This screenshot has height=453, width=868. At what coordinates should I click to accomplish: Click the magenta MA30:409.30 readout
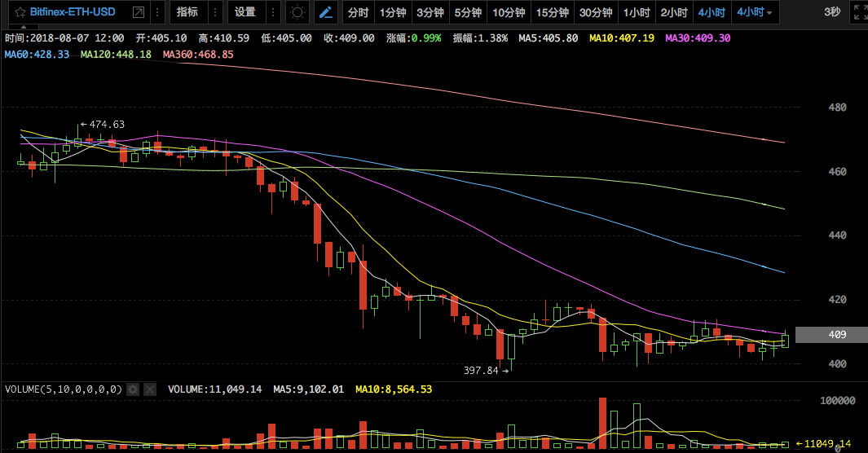(x=698, y=38)
